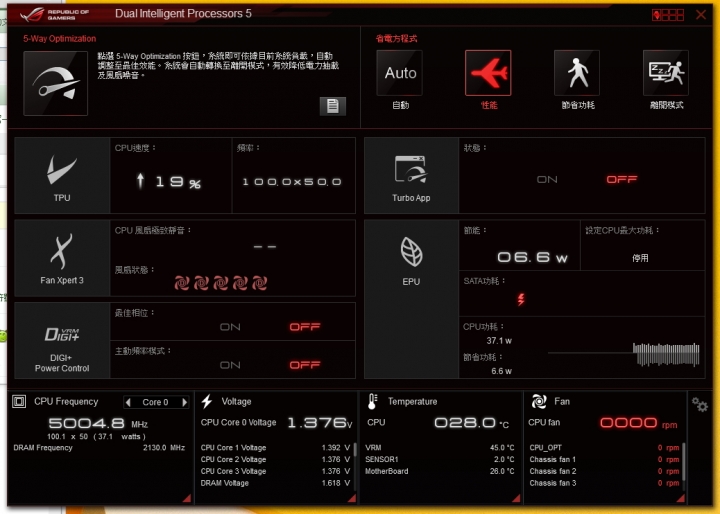Click the Chassis fan 1 row

(604, 460)
